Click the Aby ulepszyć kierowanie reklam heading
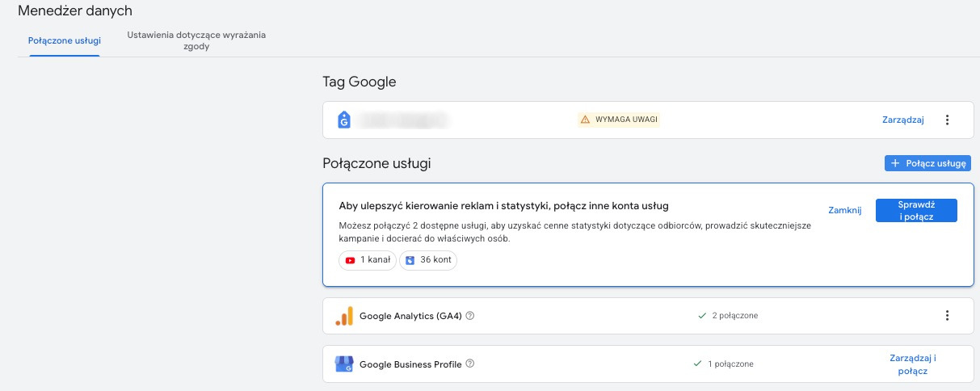This screenshot has width=980, height=391. click(504, 206)
